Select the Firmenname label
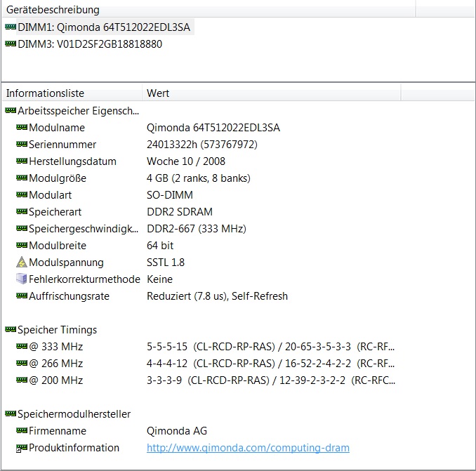The image size is (476, 471). pyautogui.click(x=58, y=430)
